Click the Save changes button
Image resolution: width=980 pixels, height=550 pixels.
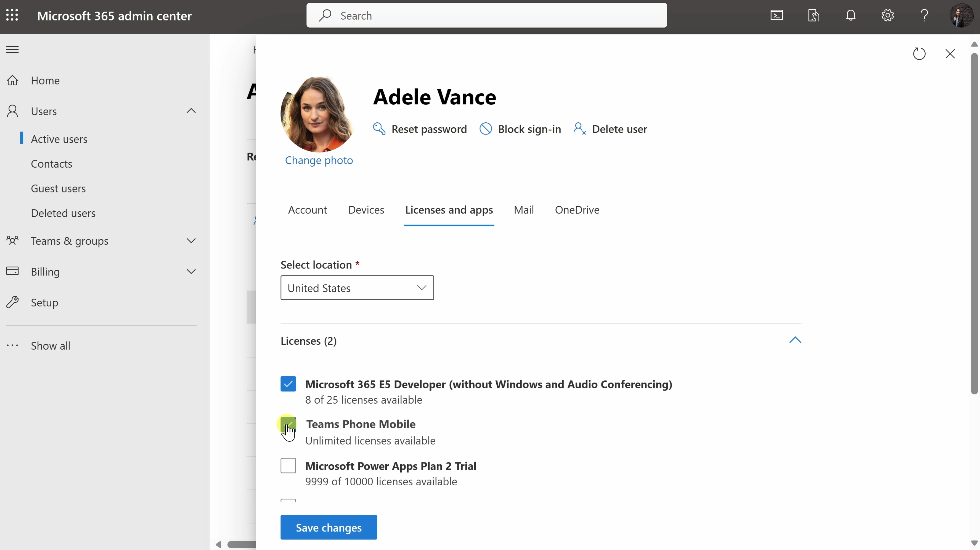click(328, 527)
